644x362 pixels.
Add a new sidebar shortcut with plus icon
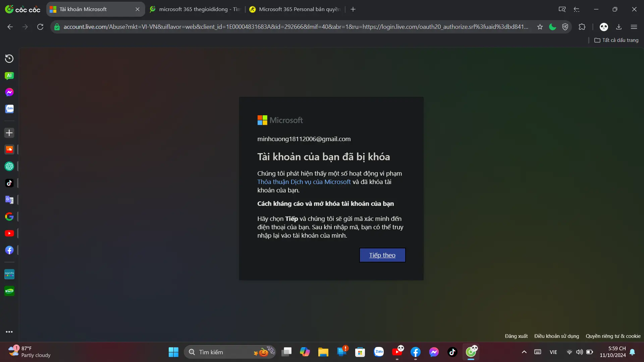click(x=9, y=133)
